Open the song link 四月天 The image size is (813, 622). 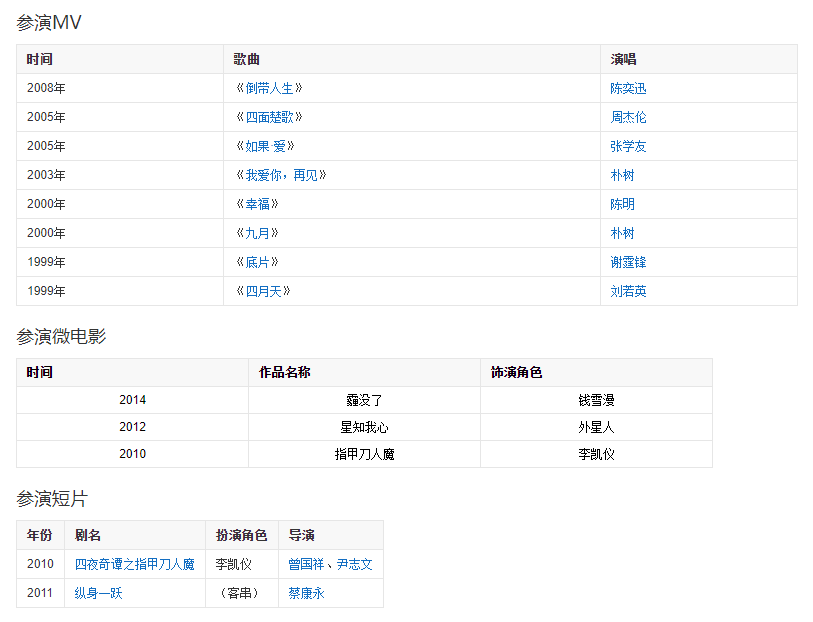(x=263, y=291)
